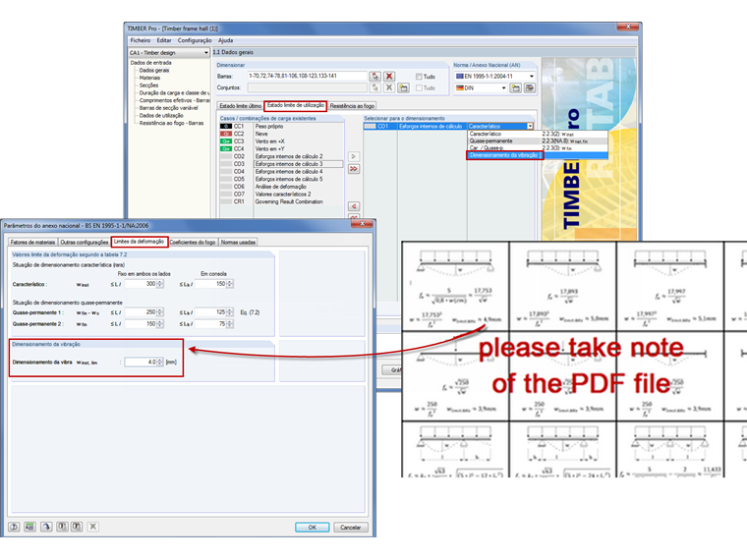Click the restore-defaults arrow icon in dialog footer

click(46, 527)
